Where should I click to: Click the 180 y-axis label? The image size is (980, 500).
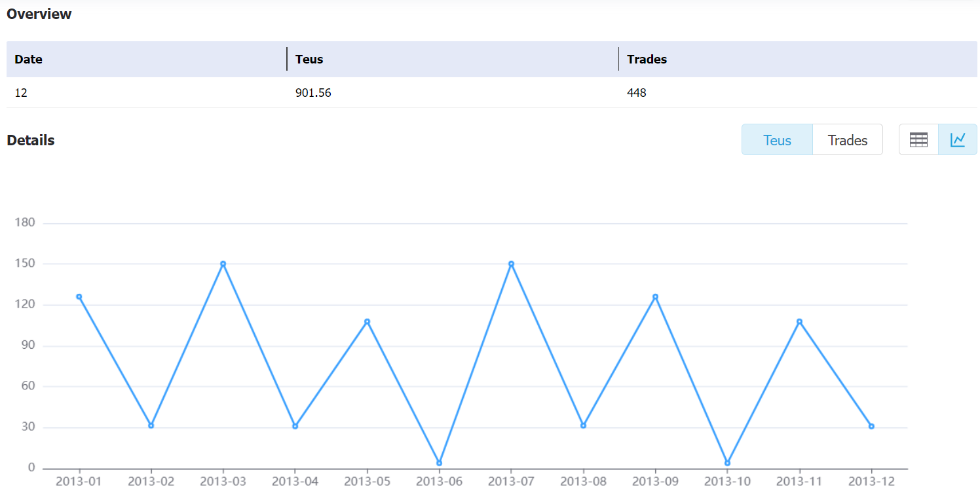click(x=25, y=223)
